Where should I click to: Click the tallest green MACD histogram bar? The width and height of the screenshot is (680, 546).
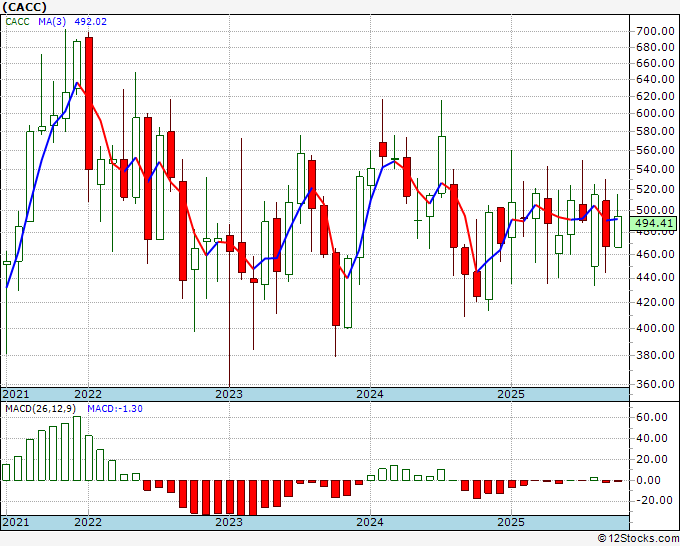tap(77, 448)
